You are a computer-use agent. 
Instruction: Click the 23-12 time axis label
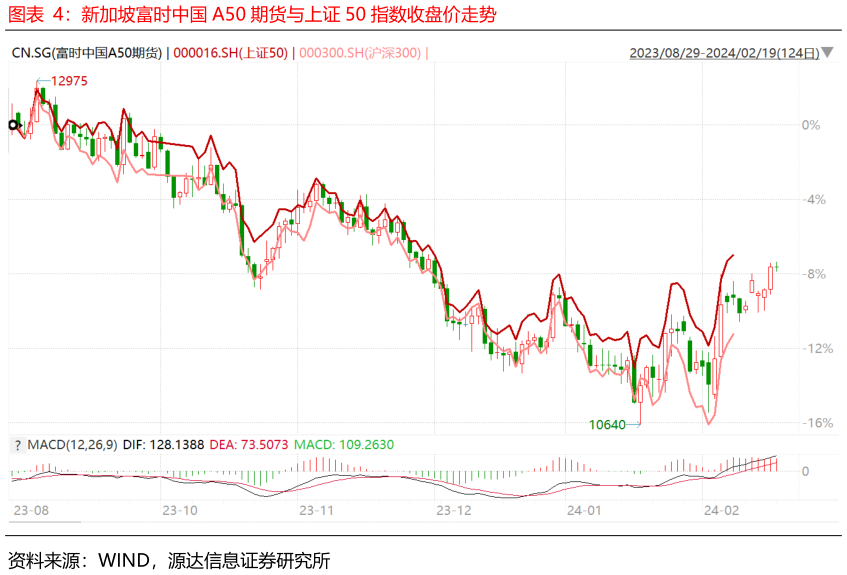[454, 510]
